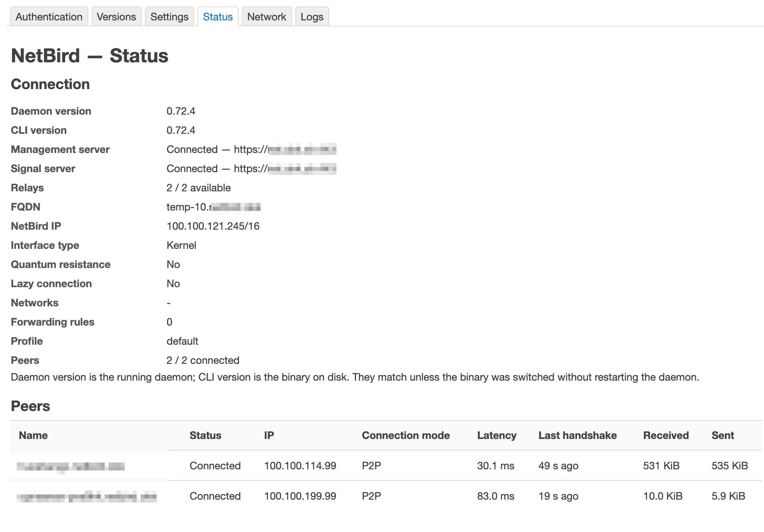This screenshot has width=764, height=532.
Task: Click the Connection section heading
Action: click(50, 84)
